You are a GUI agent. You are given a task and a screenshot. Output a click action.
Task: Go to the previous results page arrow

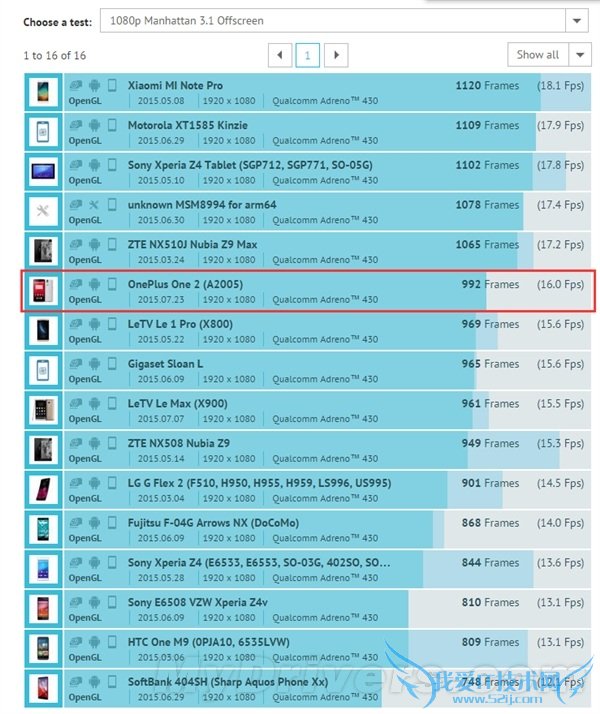pyautogui.click(x=279, y=55)
